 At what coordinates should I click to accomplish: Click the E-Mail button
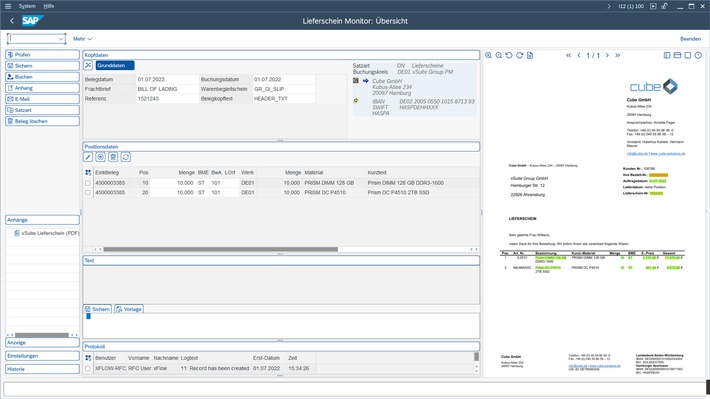coord(43,99)
